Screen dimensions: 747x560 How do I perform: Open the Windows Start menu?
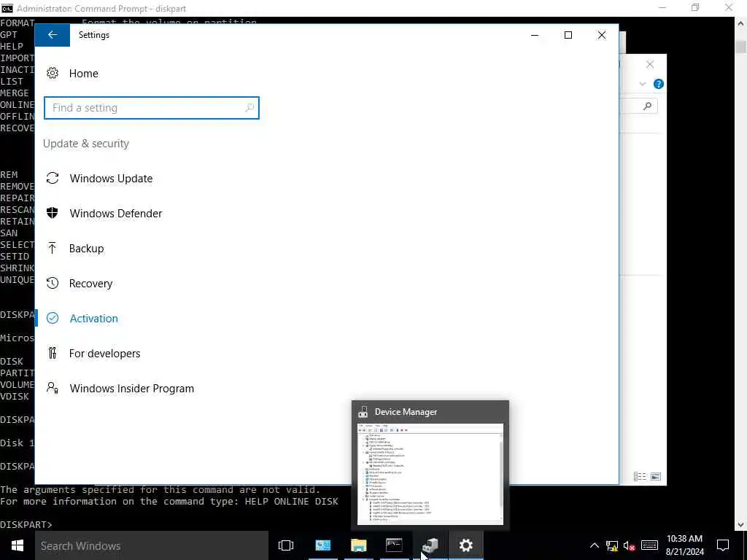(18, 545)
